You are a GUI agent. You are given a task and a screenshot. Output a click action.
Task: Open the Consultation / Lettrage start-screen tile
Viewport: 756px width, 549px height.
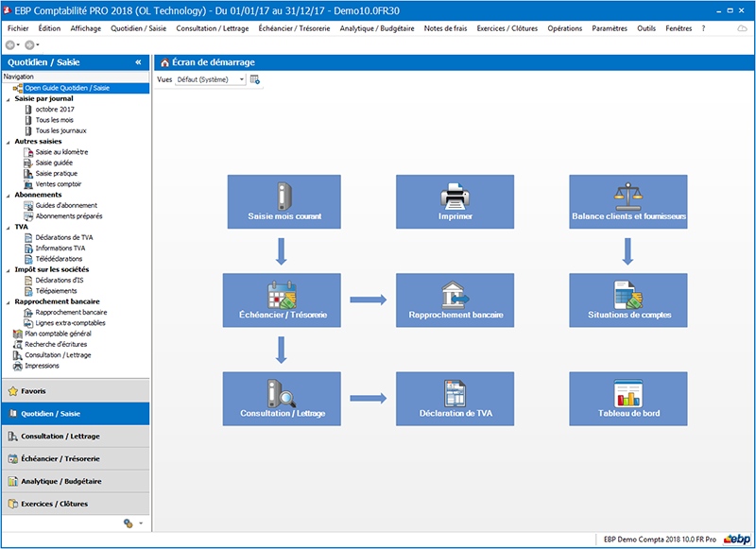(x=282, y=399)
